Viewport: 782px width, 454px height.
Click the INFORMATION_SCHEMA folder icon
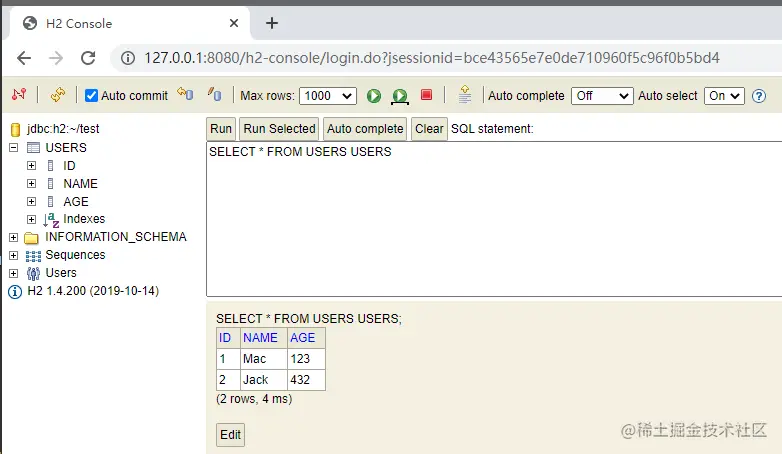[x=31, y=237]
